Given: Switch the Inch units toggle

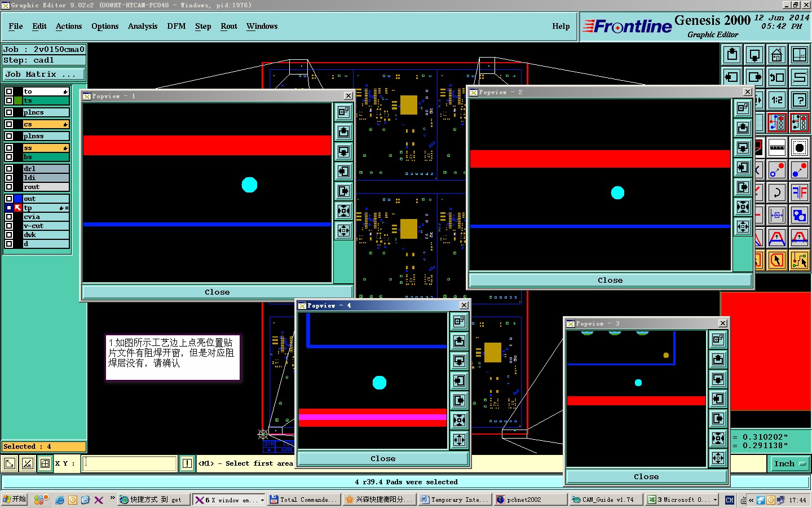Looking at the screenshot, I should coord(789,463).
